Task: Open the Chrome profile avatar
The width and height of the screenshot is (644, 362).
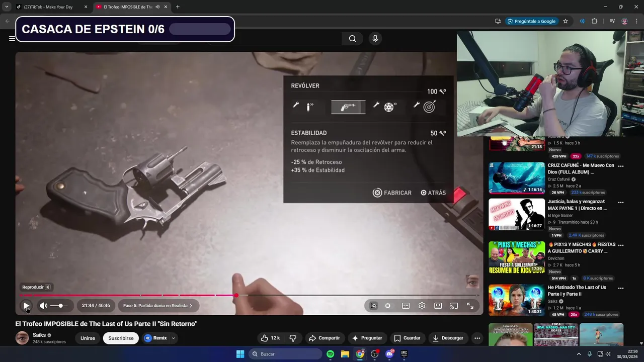Action: [624, 21]
